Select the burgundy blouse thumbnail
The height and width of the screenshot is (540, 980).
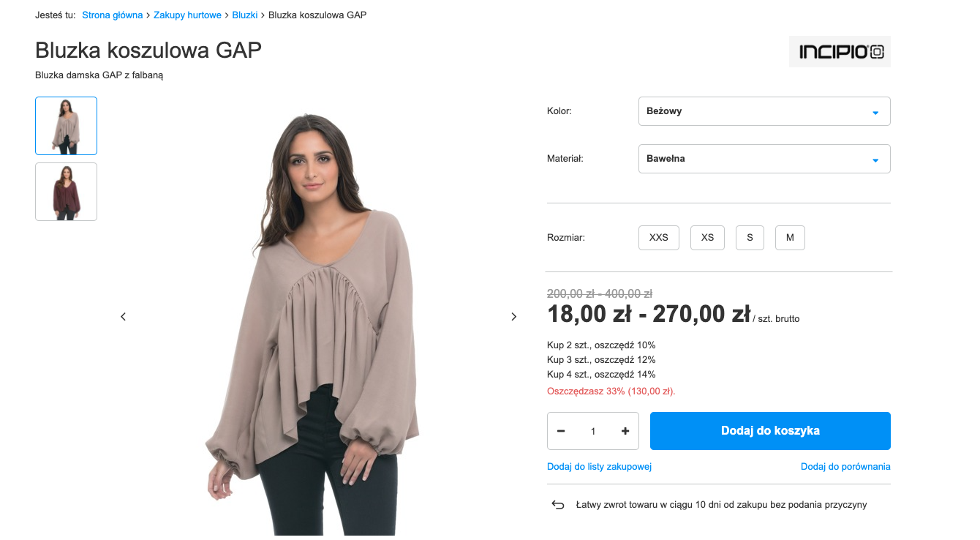(x=66, y=192)
